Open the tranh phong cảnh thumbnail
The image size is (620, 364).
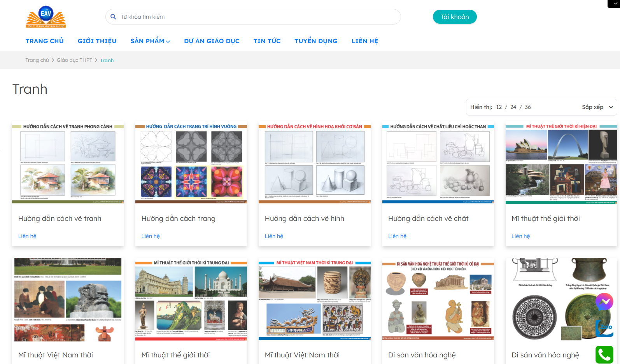[68, 163]
